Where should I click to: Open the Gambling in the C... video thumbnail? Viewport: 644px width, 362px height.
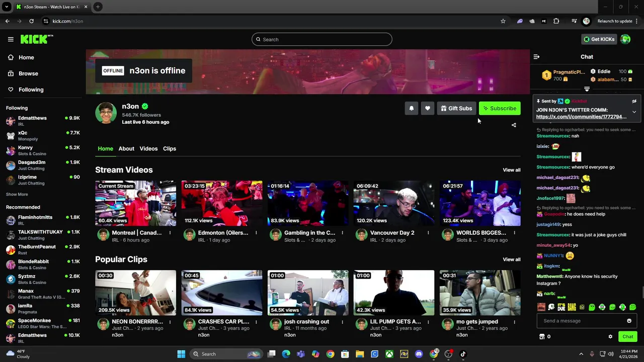pos(308,203)
